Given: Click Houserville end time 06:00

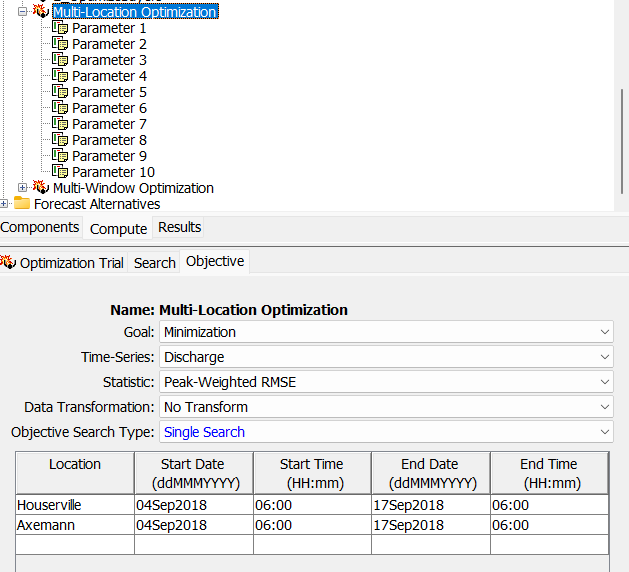Looking at the screenshot, I should (x=550, y=505).
